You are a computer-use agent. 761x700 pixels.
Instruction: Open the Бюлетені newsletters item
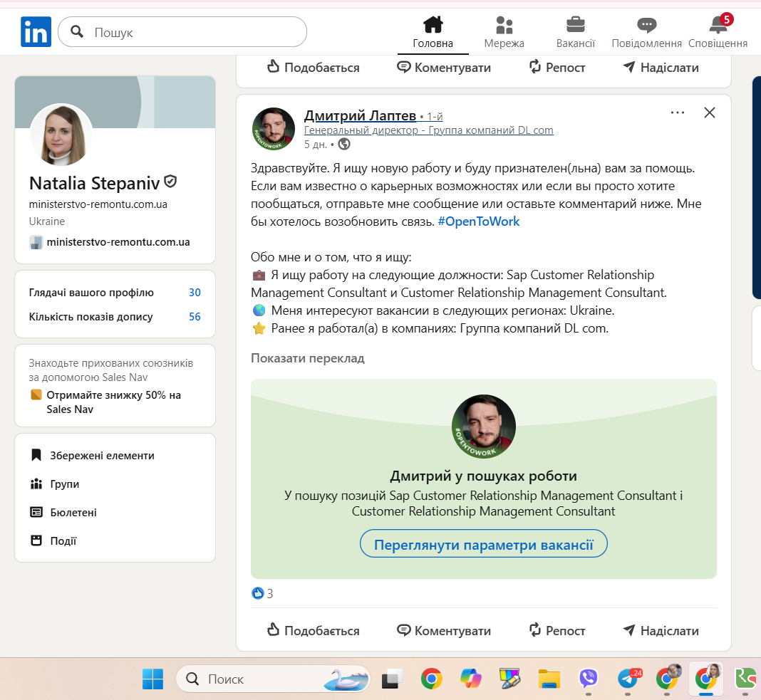click(63, 512)
